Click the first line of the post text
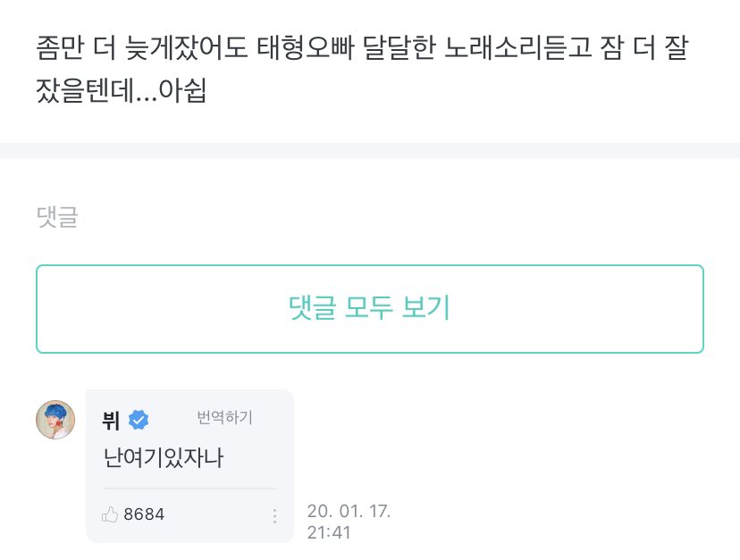The image size is (740, 560). (362, 47)
